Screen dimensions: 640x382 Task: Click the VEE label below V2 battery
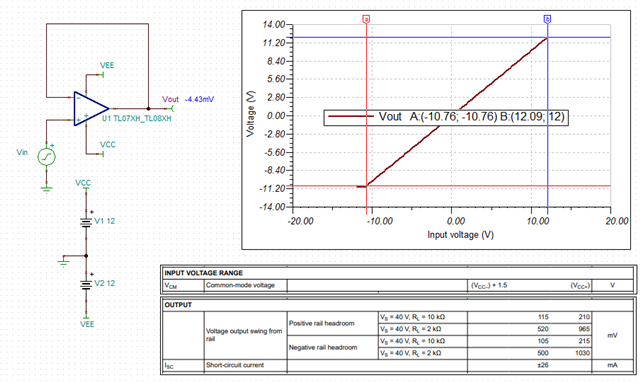click(x=87, y=324)
